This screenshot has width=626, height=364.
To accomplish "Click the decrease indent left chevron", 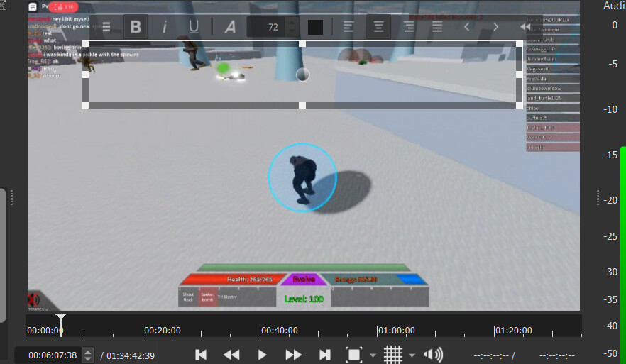I will click(x=466, y=27).
